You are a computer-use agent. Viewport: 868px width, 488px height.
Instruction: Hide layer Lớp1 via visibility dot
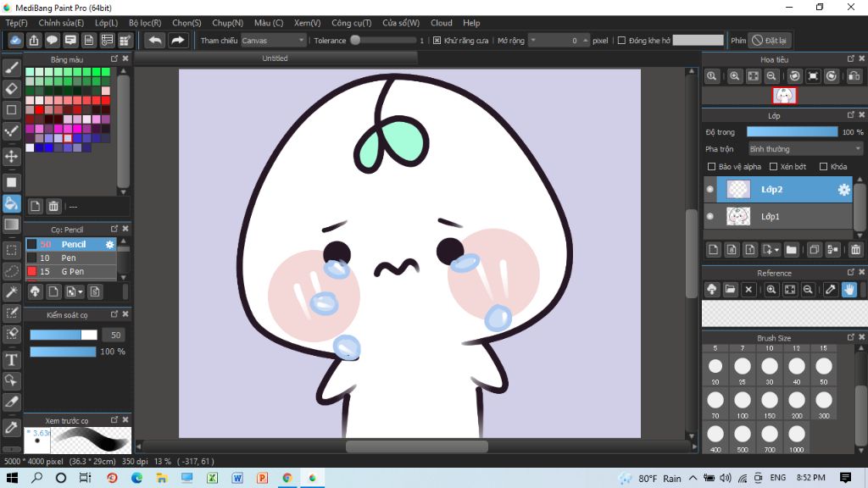710,217
